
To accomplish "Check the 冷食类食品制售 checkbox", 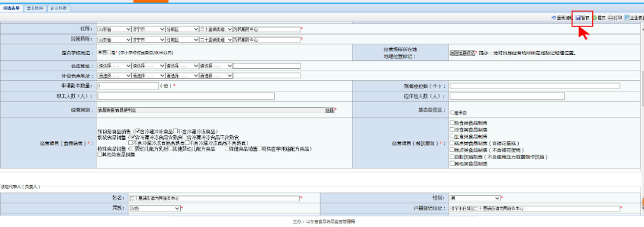I will [452, 130].
